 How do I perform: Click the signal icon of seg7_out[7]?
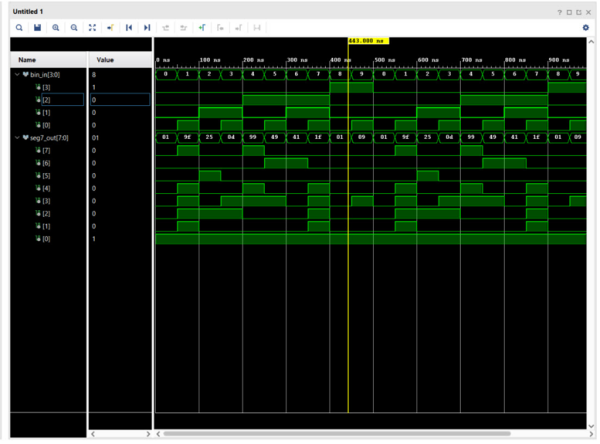click(38, 150)
